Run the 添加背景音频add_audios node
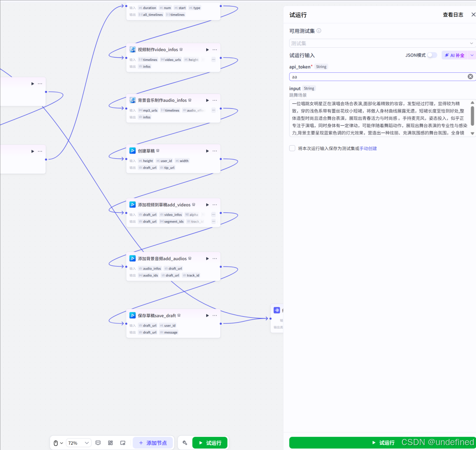The image size is (476, 450). coord(207,259)
